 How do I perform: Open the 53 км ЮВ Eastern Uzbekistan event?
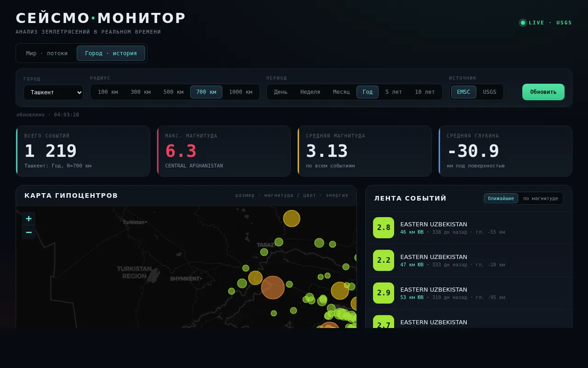(469, 293)
